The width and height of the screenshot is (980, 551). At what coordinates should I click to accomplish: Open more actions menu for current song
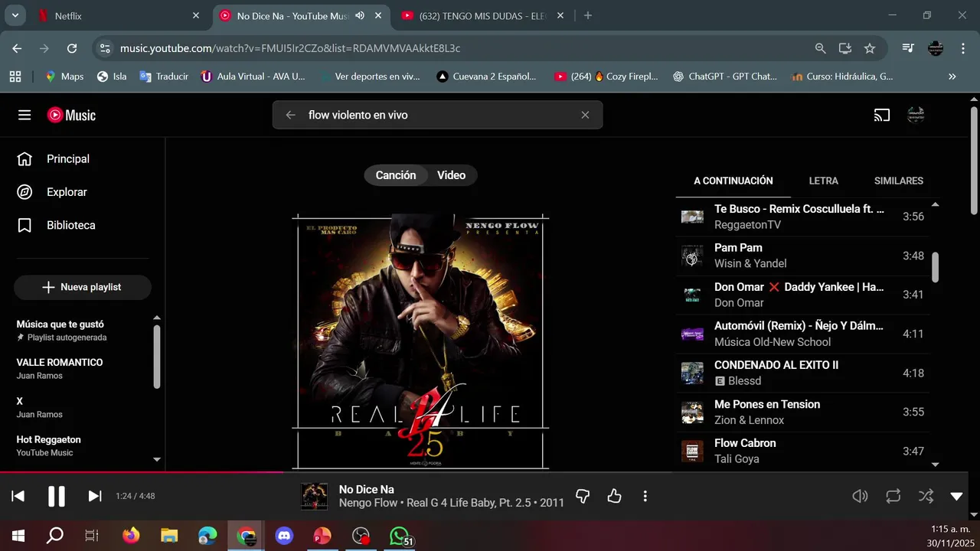pos(645,496)
